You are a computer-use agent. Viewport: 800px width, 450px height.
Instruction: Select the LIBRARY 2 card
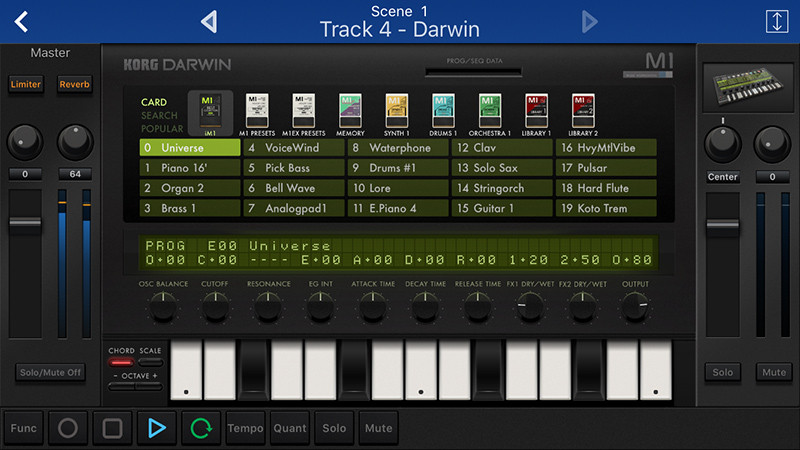(x=583, y=114)
